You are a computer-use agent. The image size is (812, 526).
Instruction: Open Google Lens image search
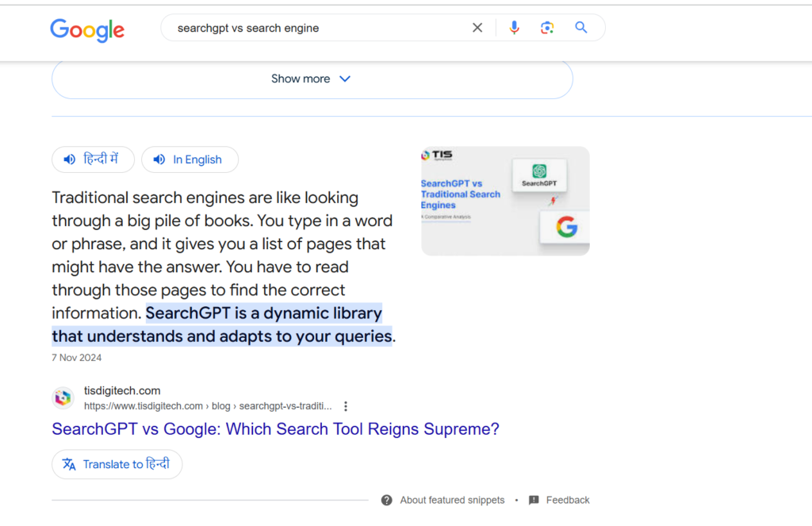(547, 27)
